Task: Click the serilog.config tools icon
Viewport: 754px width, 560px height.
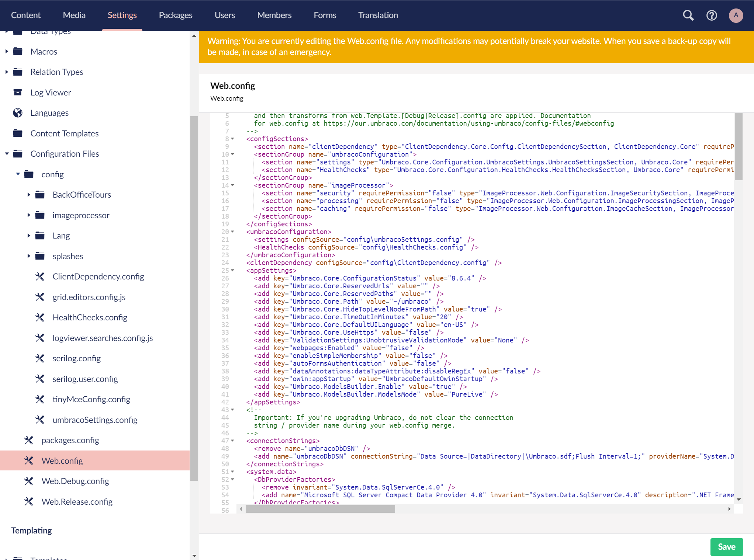Action: tap(40, 358)
